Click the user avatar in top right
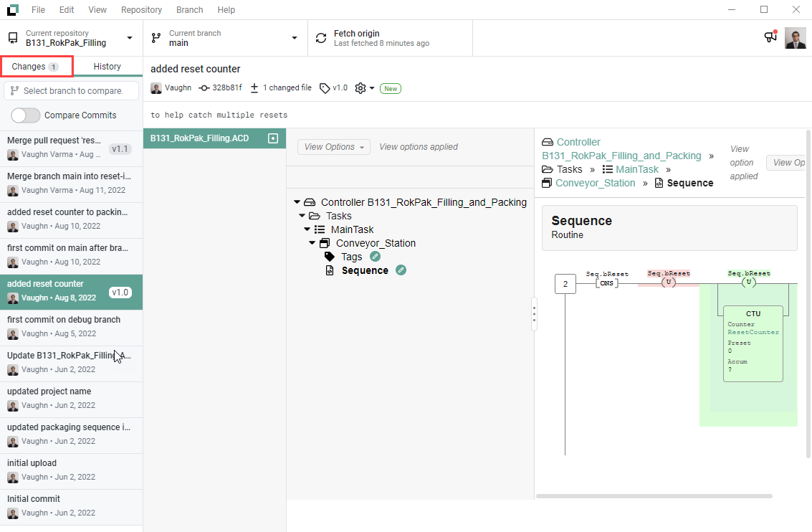 pos(795,38)
